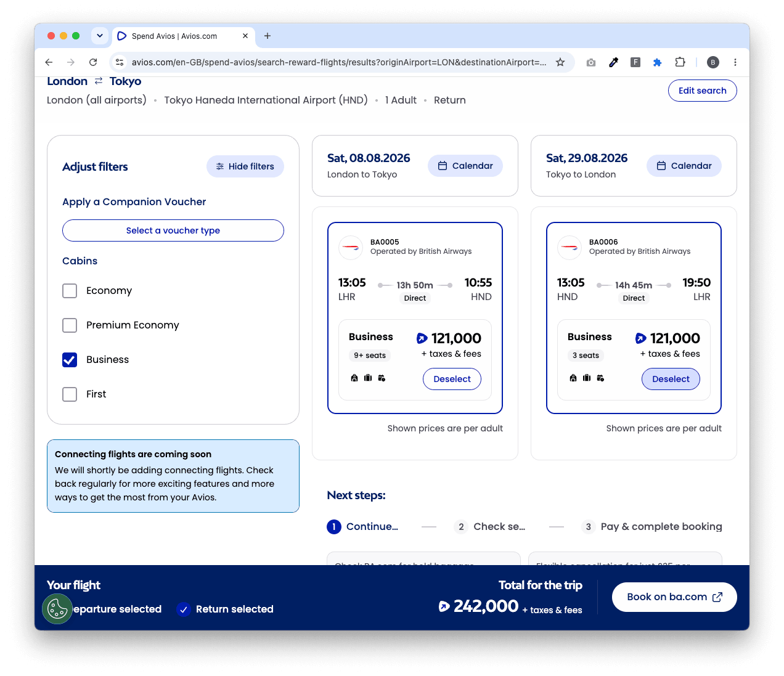Click baggage icons on BA0006 fare

587,378
